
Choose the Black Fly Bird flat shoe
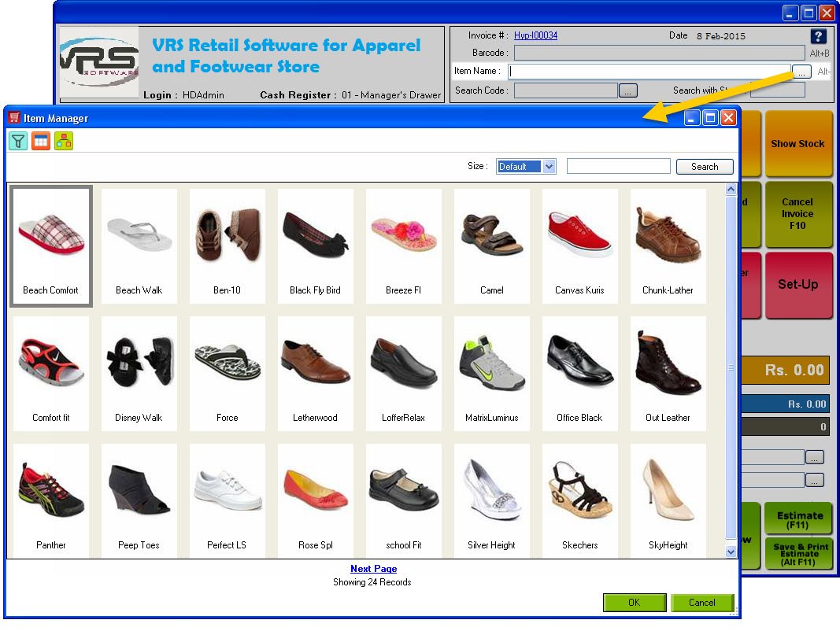click(315, 246)
